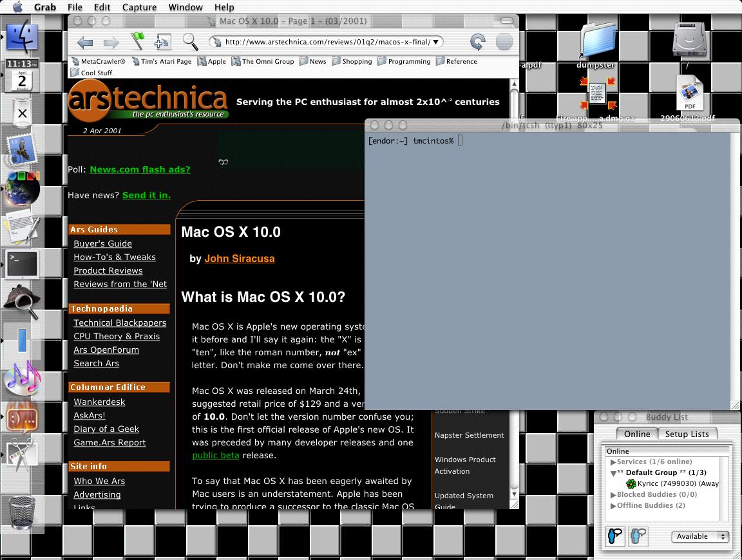This screenshot has width=742, height=560.
Task: Open Tim's Atari Page bookmark
Action: [162, 62]
